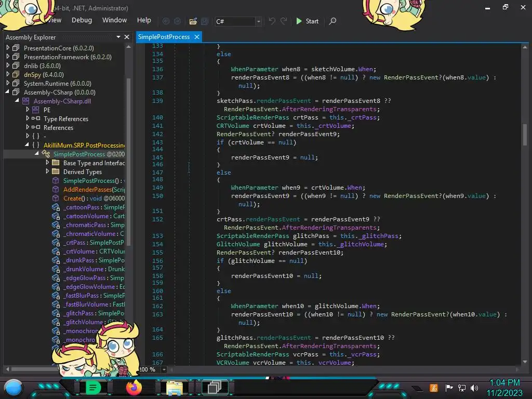Collapse the Assembly-CSharp (0.0.0.0) node
Viewport: 532px width, 399px height.
pos(7,92)
